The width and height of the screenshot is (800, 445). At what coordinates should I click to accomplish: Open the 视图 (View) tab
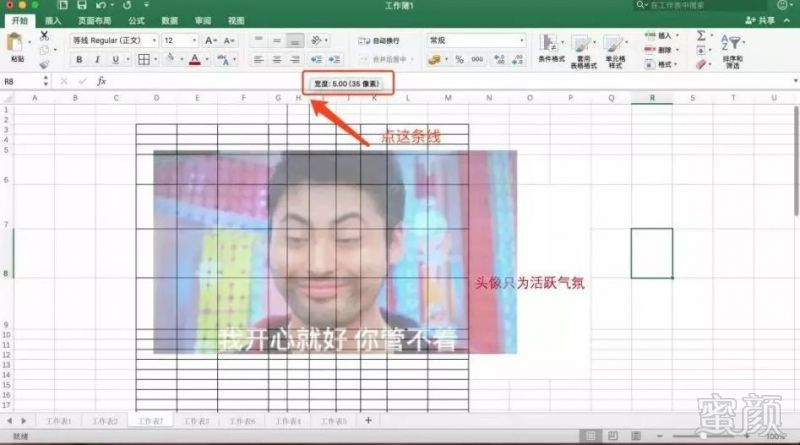coord(236,20)
